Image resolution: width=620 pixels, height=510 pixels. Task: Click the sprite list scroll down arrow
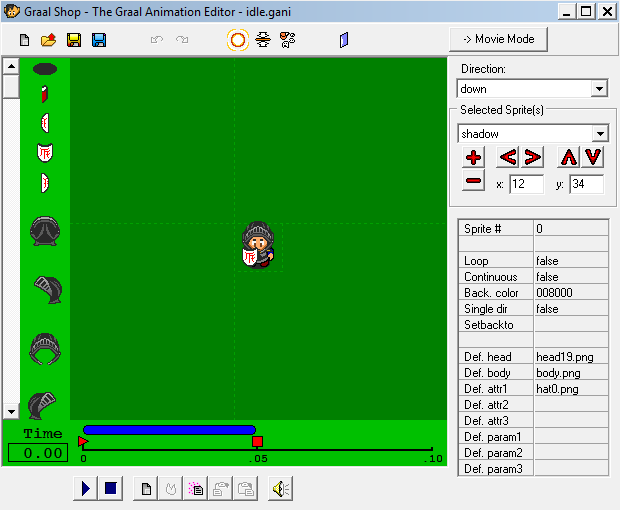[x=11, y=411]
